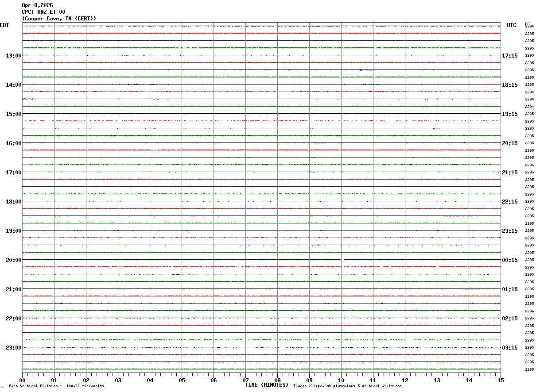The height and width of the screenshot is (392, 536).
Task: Click the 23:15 UTC time label
Action: coord(510,231)
